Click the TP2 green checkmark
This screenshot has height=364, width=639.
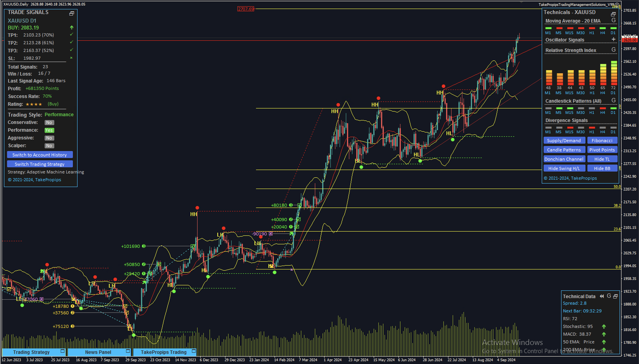(71, 42)
